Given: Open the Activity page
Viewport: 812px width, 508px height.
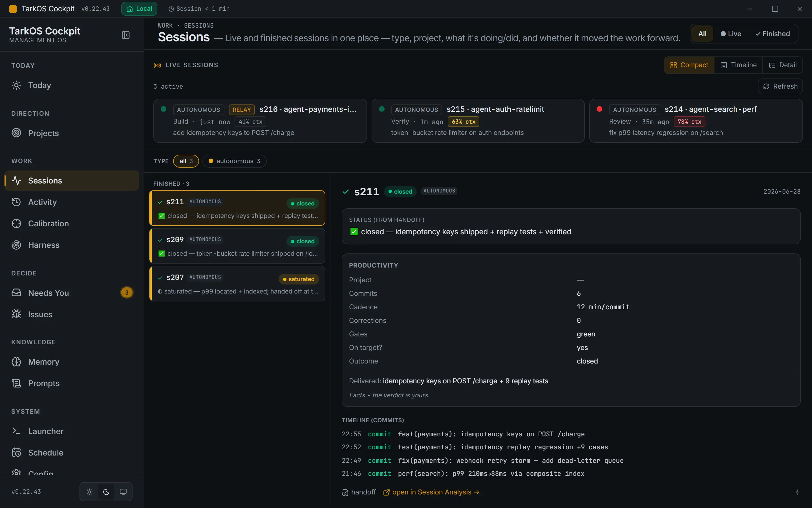Looking at the screenshot, I should 72,202.
